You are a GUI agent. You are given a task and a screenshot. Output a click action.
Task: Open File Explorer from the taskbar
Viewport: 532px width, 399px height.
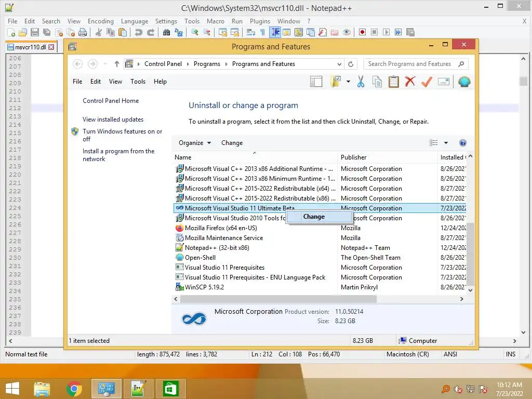point(42,389)
